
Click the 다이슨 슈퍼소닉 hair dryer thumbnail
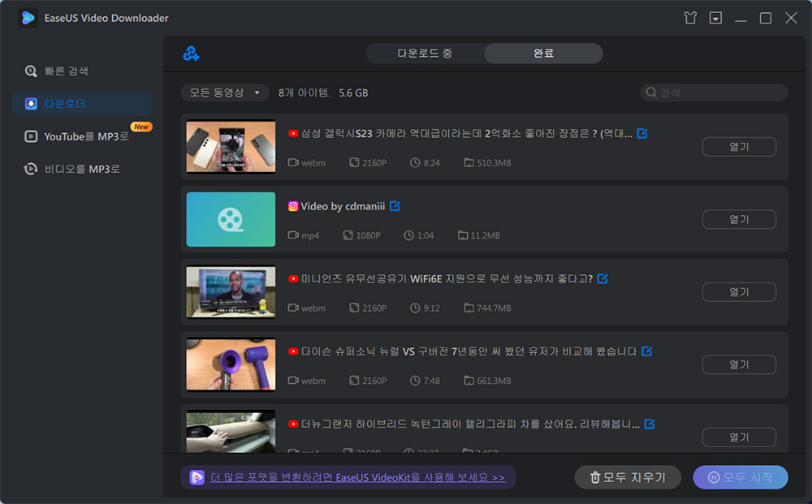point(231,364)
